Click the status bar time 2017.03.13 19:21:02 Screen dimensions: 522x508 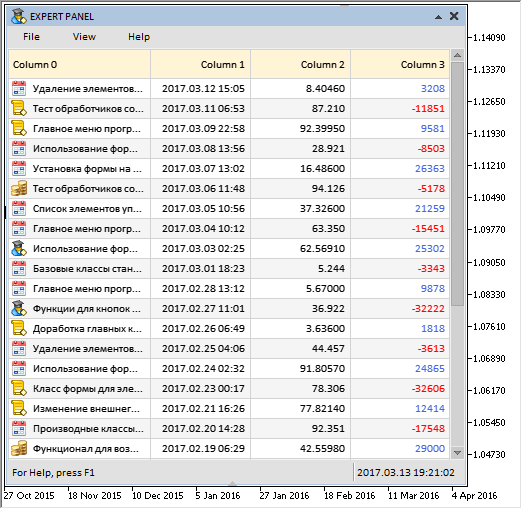point(406,473)
